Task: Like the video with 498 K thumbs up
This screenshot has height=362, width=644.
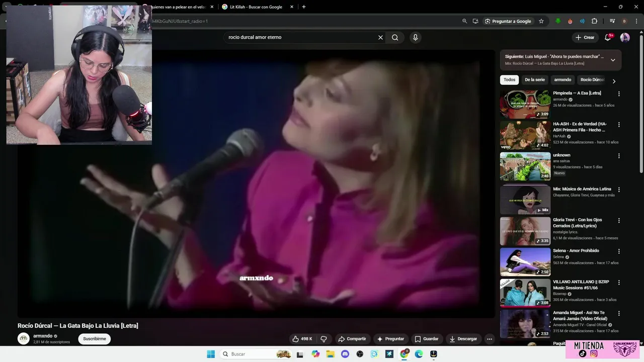Action: pos(302,339)
